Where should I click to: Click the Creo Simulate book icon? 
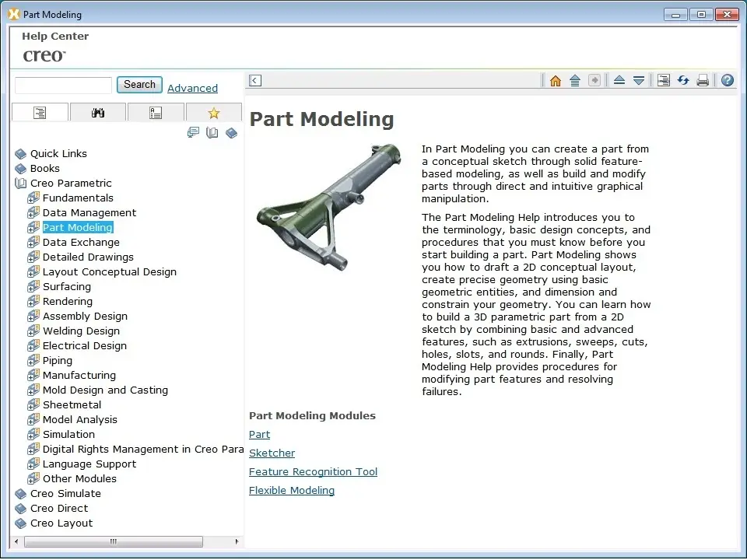20,494
